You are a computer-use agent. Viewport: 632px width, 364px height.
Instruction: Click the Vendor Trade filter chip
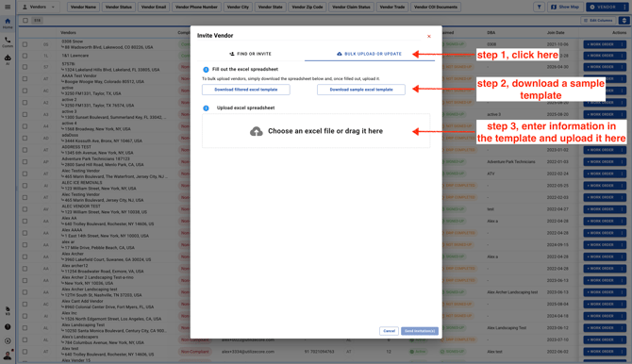[x=392, y=7]
